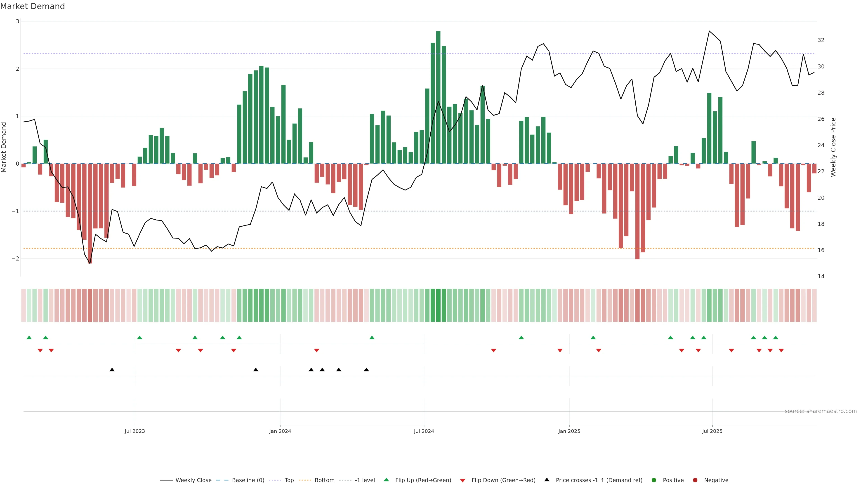The image size is (868, 488).
Task: Toggle the -1 level legend entry
Action: pyautogui.click(x=365, y=480)
